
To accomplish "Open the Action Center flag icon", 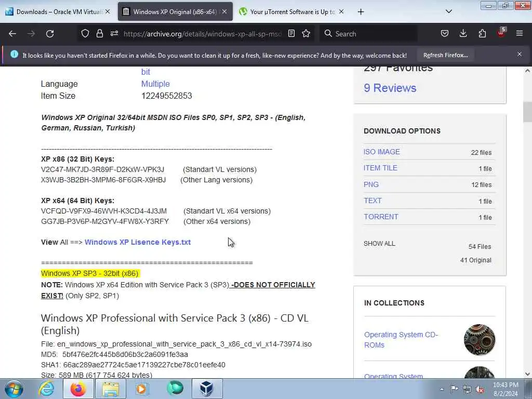I will [454, 389].
